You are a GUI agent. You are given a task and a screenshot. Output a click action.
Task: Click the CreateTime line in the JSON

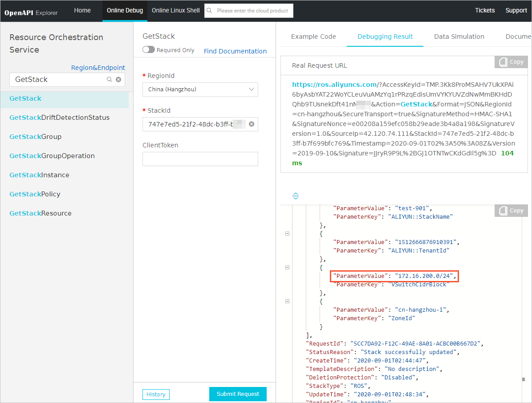(x=367, y=361)
